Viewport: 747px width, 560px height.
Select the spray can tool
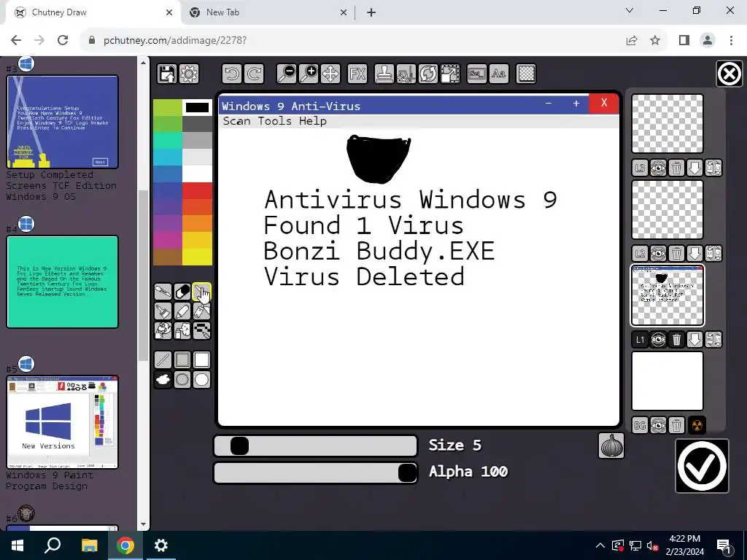click(x=182, y=330)
